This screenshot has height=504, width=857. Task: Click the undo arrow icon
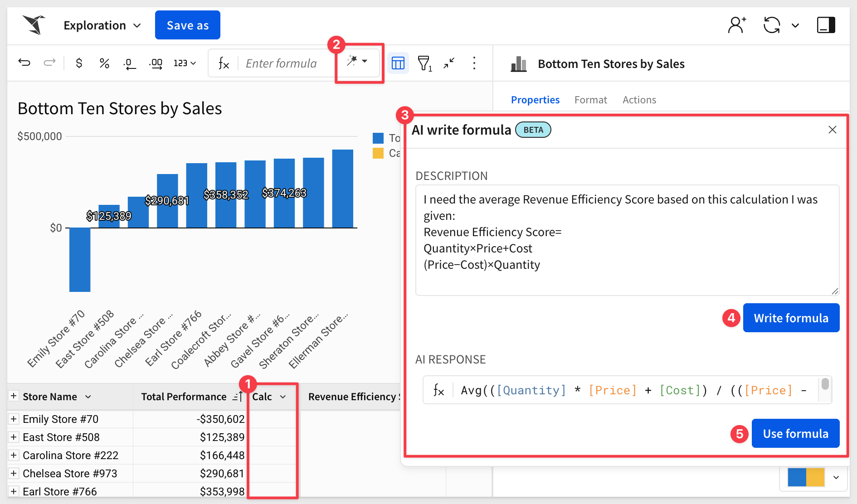[24, 63]
